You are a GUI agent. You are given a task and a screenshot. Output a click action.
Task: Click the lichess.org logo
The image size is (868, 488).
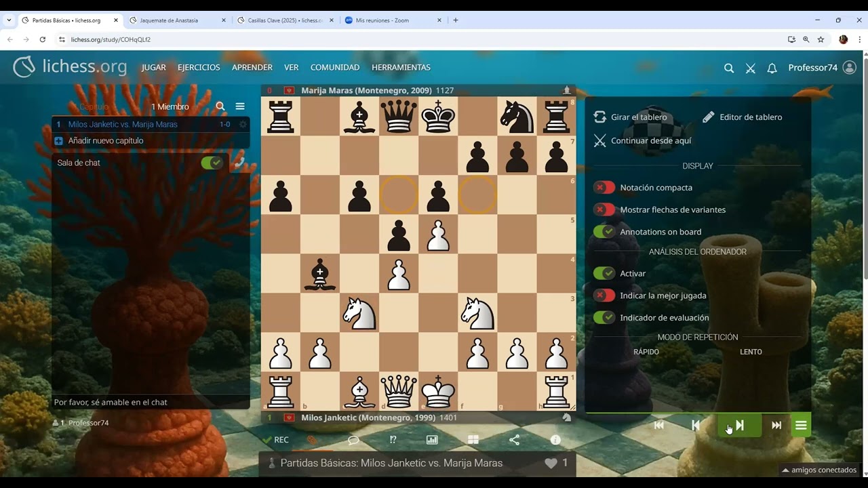[x=70, y=66]
